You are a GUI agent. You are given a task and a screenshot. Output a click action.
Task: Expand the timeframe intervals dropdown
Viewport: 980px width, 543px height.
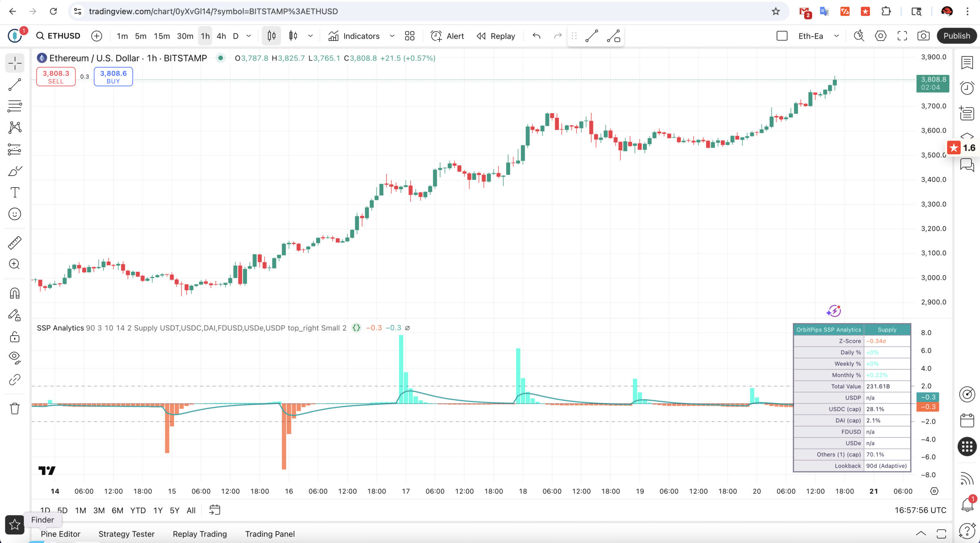(x=249, y=36)
